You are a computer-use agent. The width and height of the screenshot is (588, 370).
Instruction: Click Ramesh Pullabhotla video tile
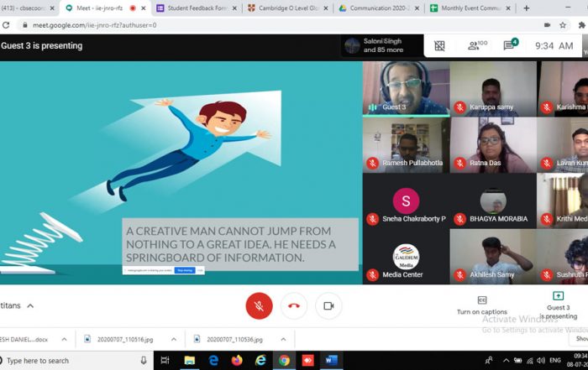pyautogui.click(x=406, y=145)
